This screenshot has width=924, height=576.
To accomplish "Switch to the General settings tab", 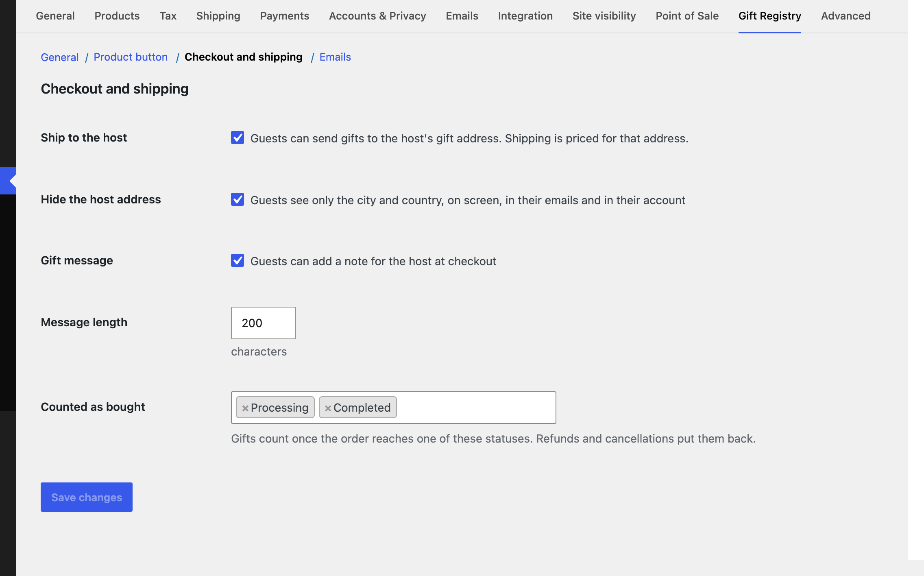I will [55, 16].
